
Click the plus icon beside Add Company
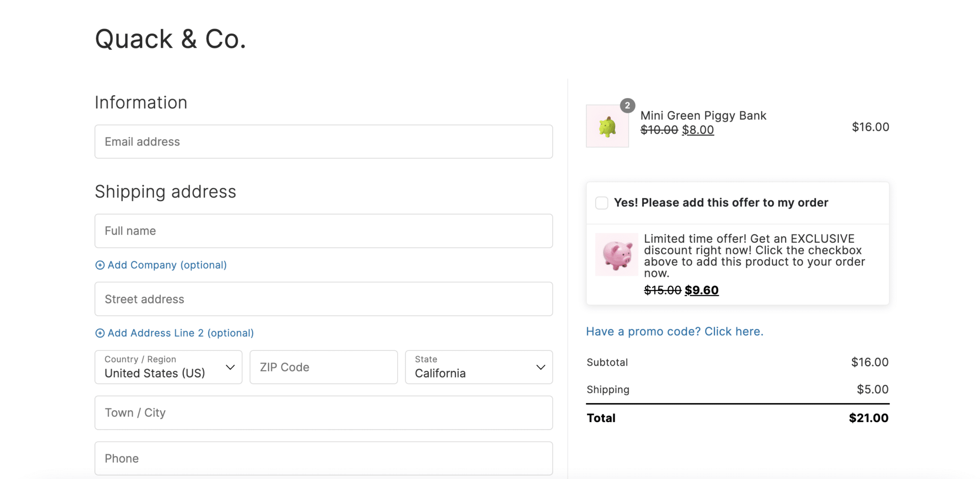[100, 265]
